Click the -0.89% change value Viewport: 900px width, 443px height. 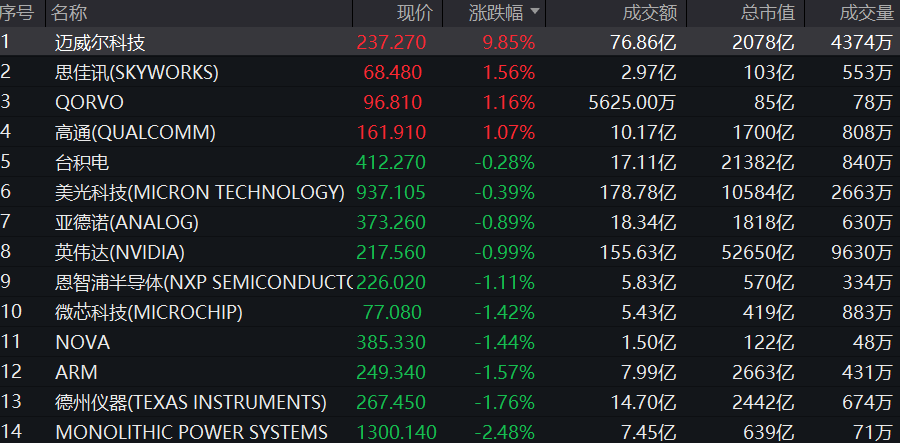505,222
